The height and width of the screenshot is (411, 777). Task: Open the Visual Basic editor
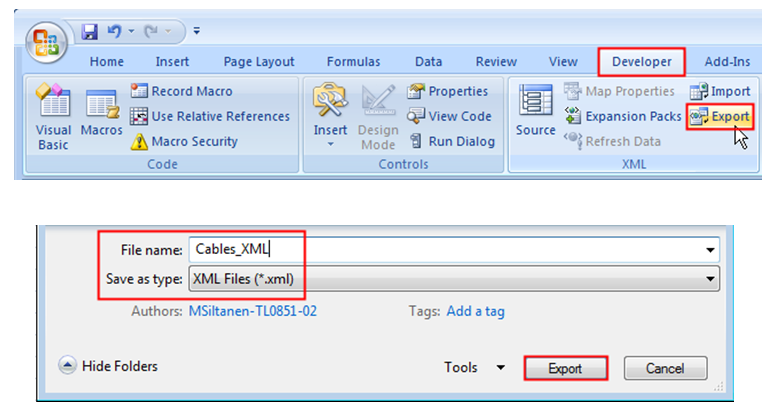[53, 117]
